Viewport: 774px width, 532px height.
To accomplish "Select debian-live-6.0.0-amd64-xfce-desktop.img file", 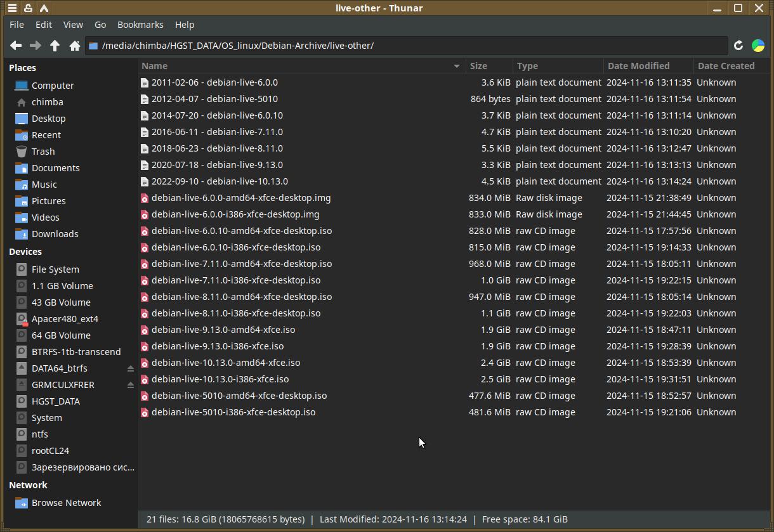I will point(241,198).
